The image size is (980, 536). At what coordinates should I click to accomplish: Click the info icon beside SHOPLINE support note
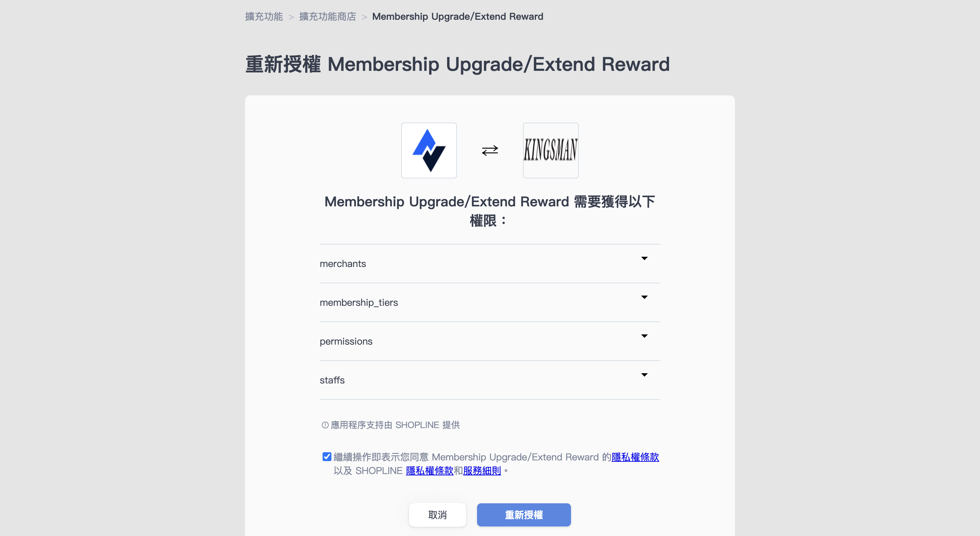(325, 425)
